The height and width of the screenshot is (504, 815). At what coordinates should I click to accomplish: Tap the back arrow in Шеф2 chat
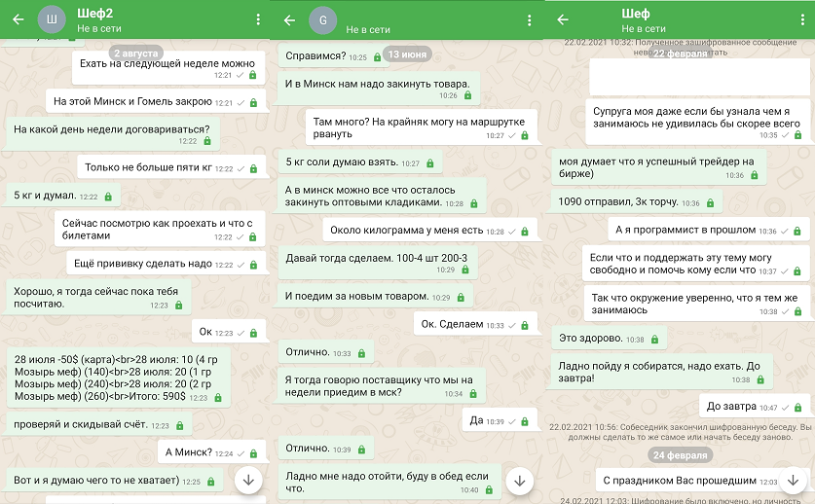[x=18, y=19]
